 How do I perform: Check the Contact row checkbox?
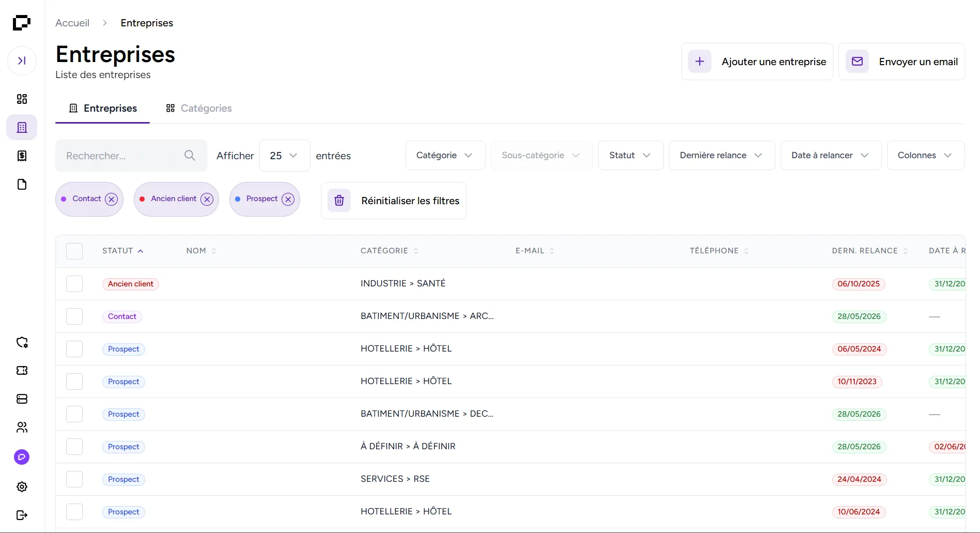(74, 316)
